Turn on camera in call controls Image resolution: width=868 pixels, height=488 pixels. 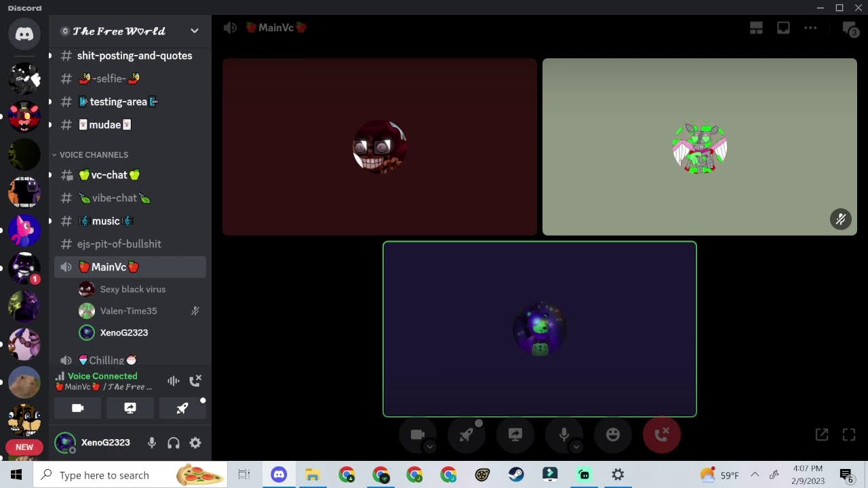click(418, 434)
